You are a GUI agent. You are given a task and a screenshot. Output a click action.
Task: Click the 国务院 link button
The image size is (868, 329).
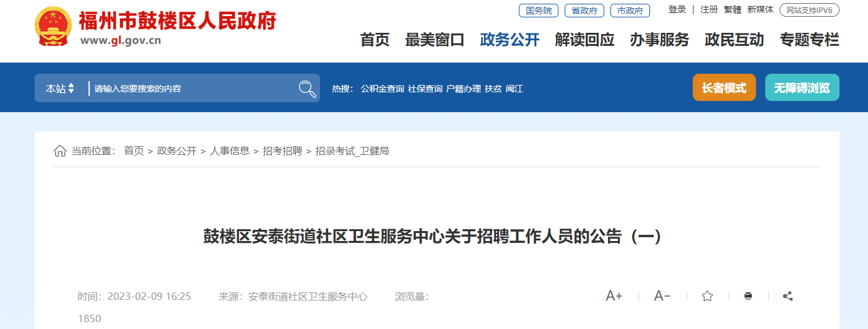[539, 11]
